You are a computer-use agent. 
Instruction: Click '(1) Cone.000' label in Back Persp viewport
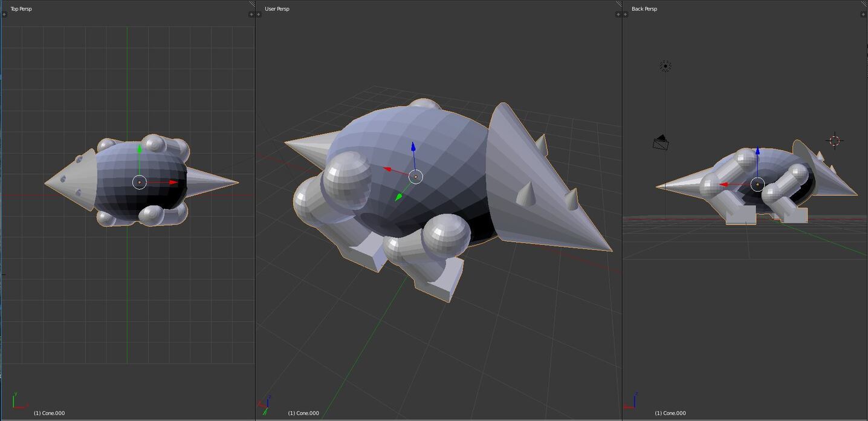[x=670, y=413]
